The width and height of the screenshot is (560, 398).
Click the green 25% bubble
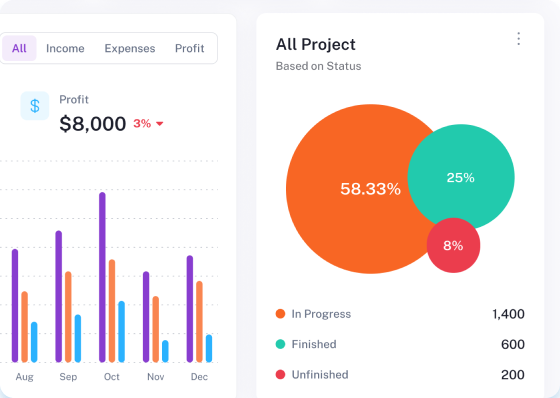[461, 178]
